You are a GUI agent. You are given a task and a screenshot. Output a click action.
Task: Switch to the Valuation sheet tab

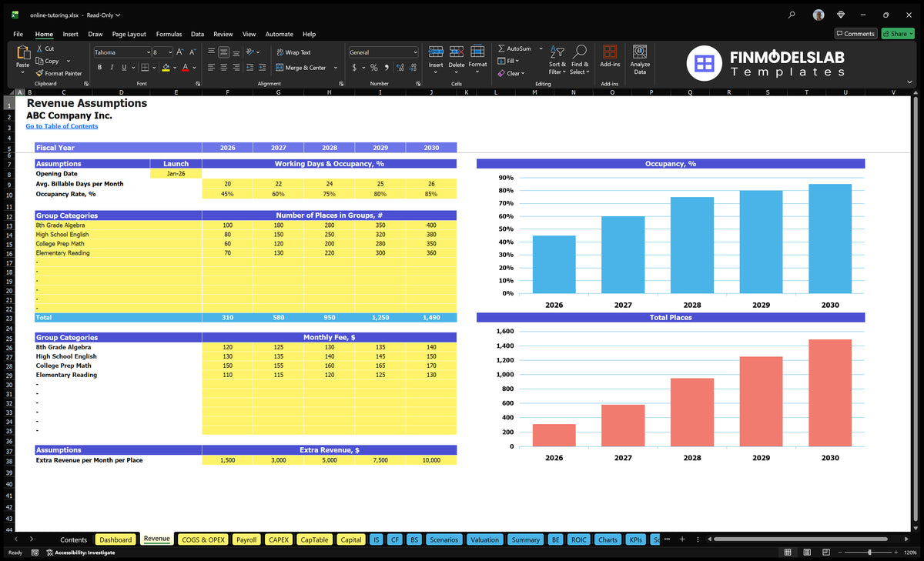click(484, 539)
